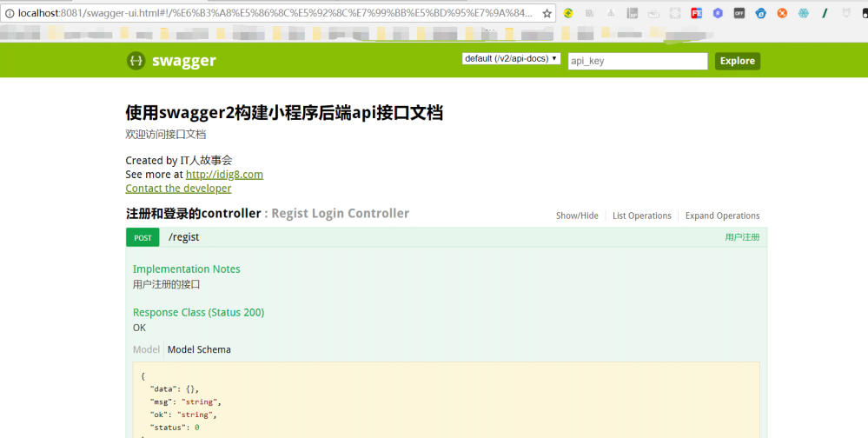868x438 pixels.
Task: Click the page title 使用swagger2构建小程序后端api接口文档
Action: click(284, 113)
